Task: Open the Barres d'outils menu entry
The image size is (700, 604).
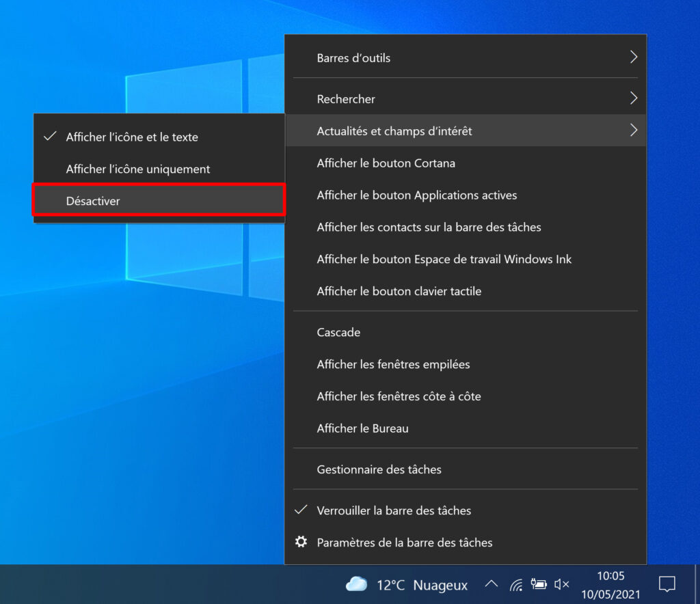Action: pyautogui.click(x=465, y=58)
